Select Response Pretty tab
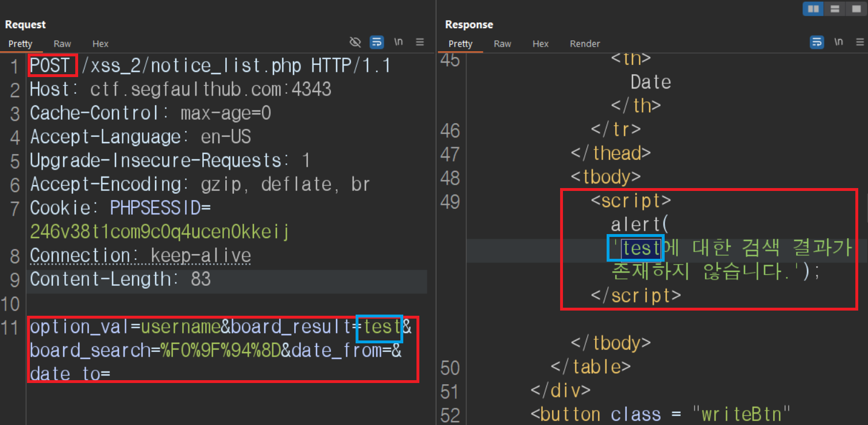The width and height of the screenshot is (868, 425). tap(461, 44)
